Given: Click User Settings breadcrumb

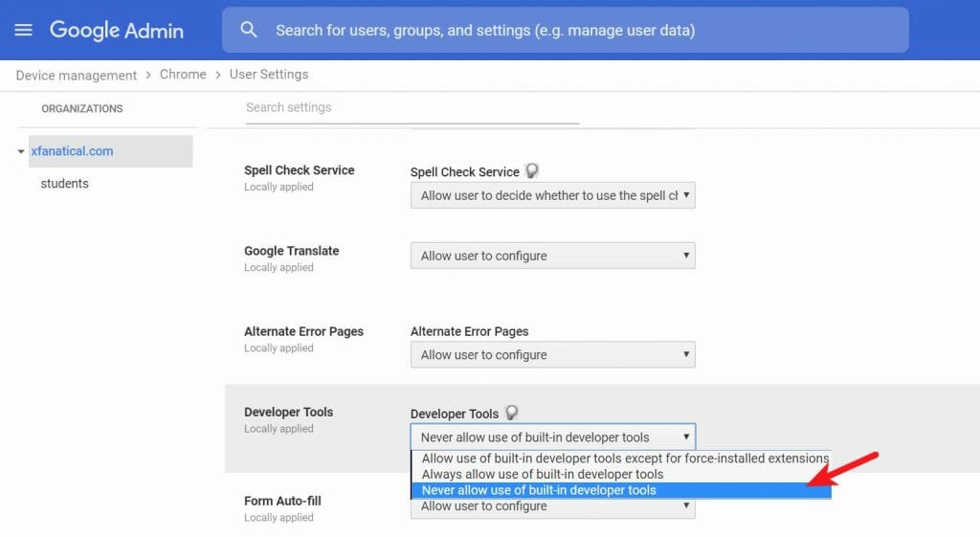Looking at the screenshot, I should coord(269,74).
